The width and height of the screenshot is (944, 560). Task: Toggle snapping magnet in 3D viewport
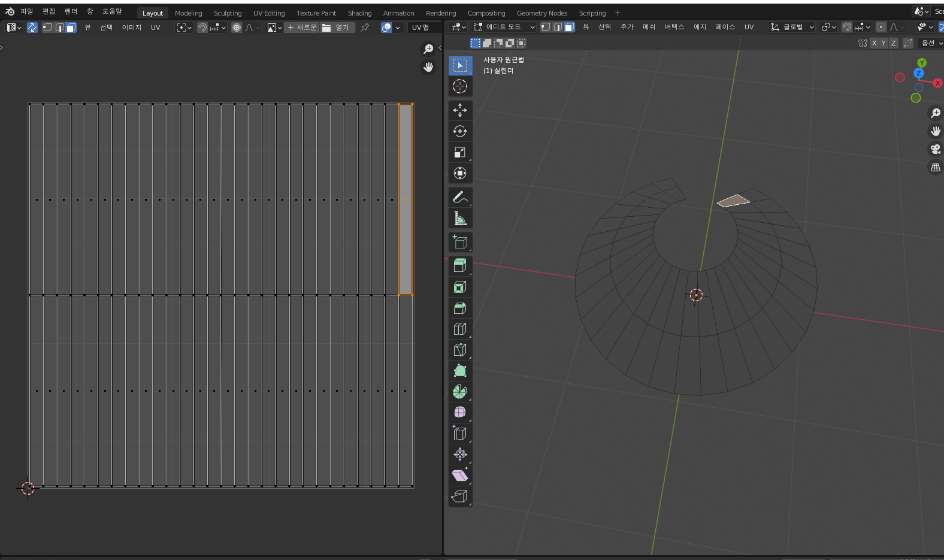click(x=847, y=27)
